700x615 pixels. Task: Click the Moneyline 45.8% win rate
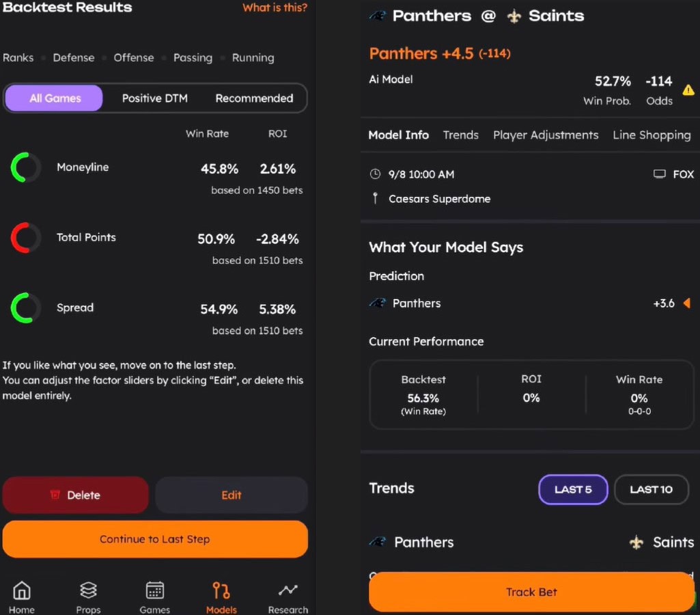(x=219, y=169)
